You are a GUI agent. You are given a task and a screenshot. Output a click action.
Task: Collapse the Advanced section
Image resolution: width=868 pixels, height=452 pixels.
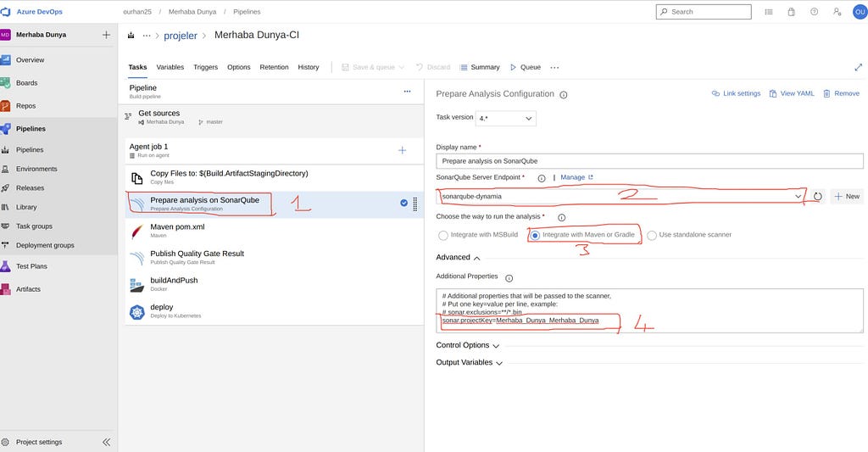(x=458, y=258)
